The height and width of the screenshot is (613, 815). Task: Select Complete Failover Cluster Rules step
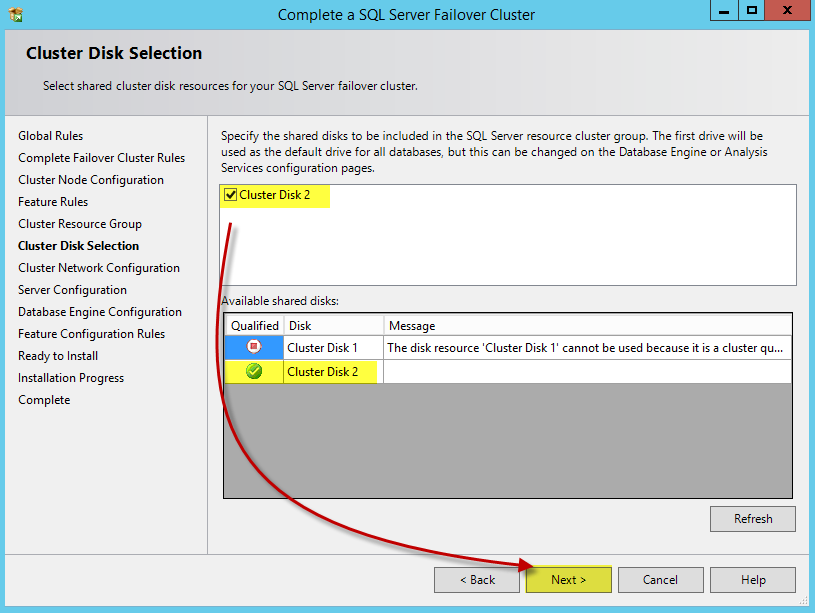(101, 158)
